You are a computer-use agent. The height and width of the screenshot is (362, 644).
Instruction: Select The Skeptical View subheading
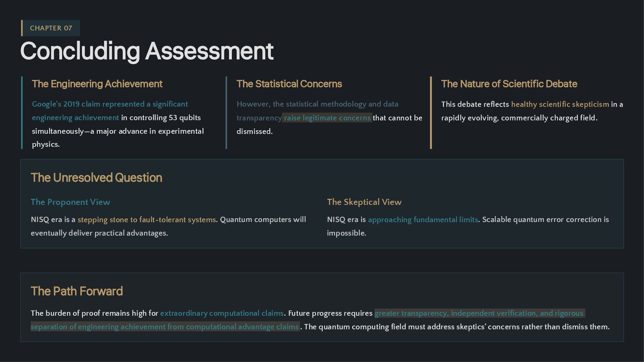364,202
